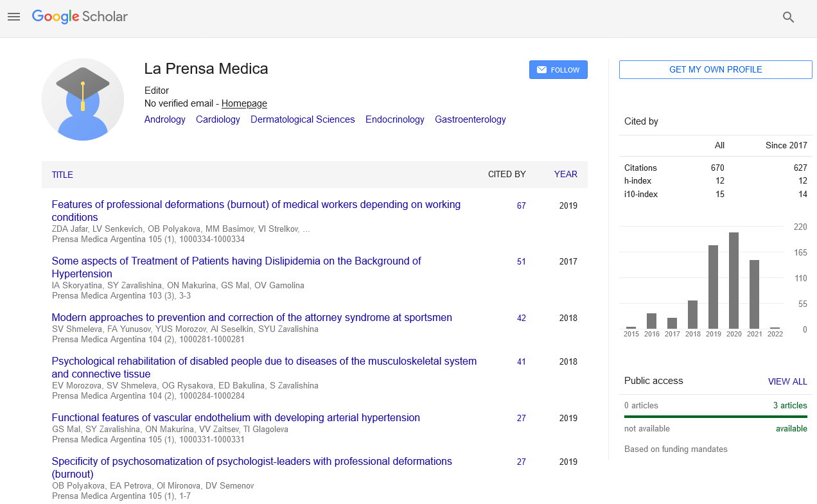Click the h-index row label
The width and height of the screenshot is (817, 504).
pyautogui.click(x=637, y=181)
